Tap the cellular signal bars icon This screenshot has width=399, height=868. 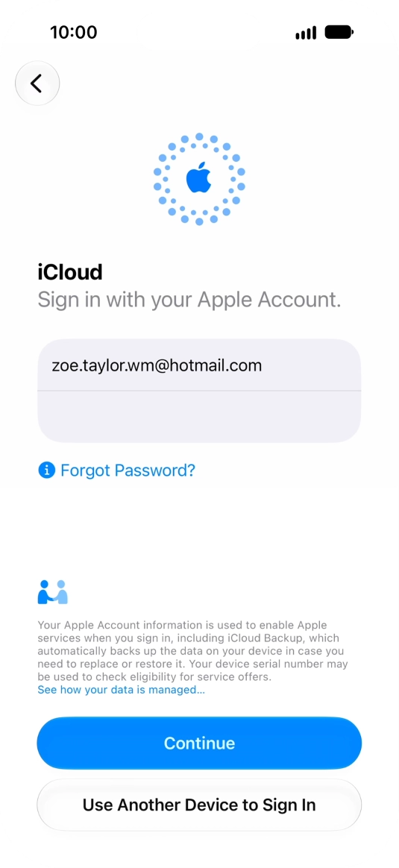pos(306,33)
